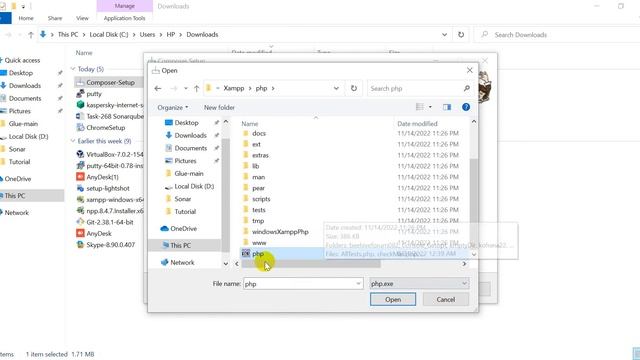Toggle the preview pane icon
The height and width of the screenshot is (360, 640).
tap(447, 107)
